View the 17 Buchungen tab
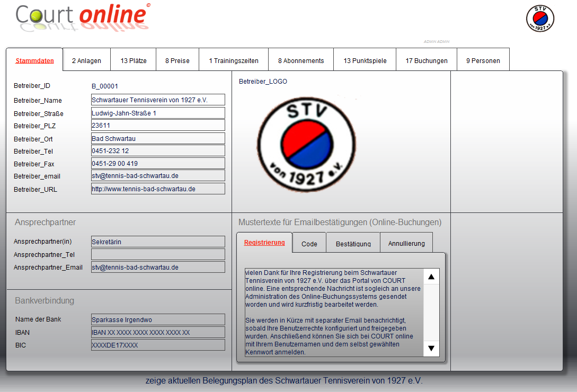577x392 pixels. pyautogui.click(x=427, y=61)
